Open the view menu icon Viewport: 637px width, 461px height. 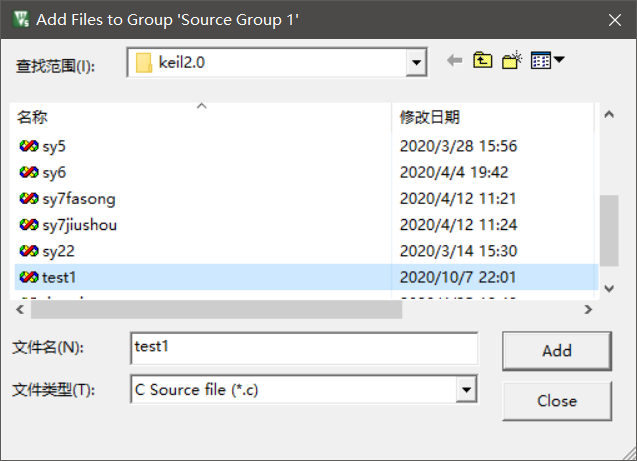[x=547, y=60]
